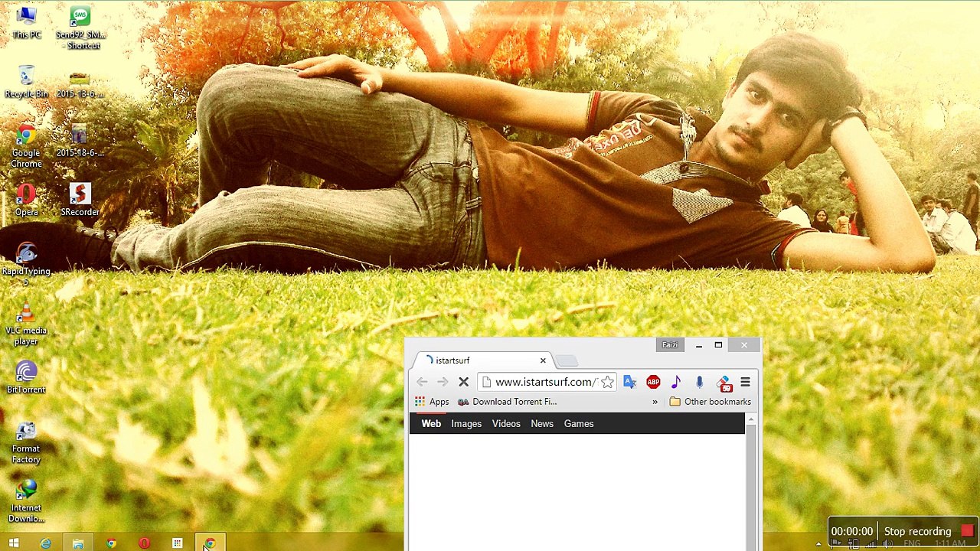980x551 pixels.
Task: Select the 2015-18-6 file beside Google Chrome icon
Action: 80,142
